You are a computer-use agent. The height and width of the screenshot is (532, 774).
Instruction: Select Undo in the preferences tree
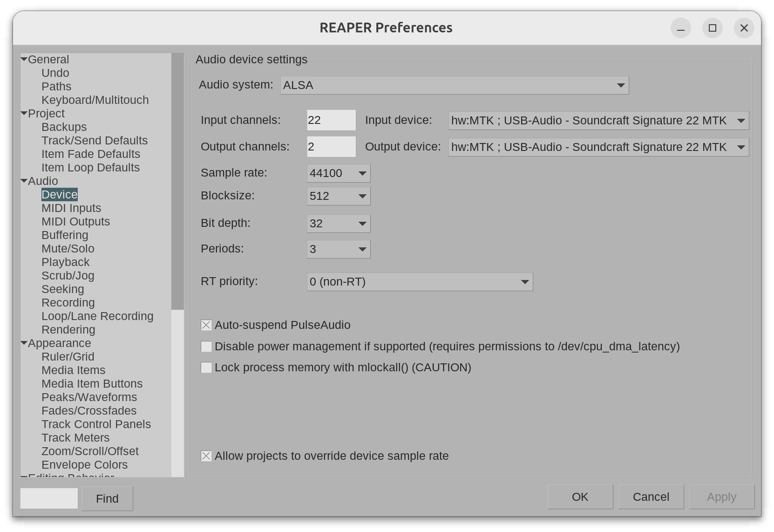[55, 73]
